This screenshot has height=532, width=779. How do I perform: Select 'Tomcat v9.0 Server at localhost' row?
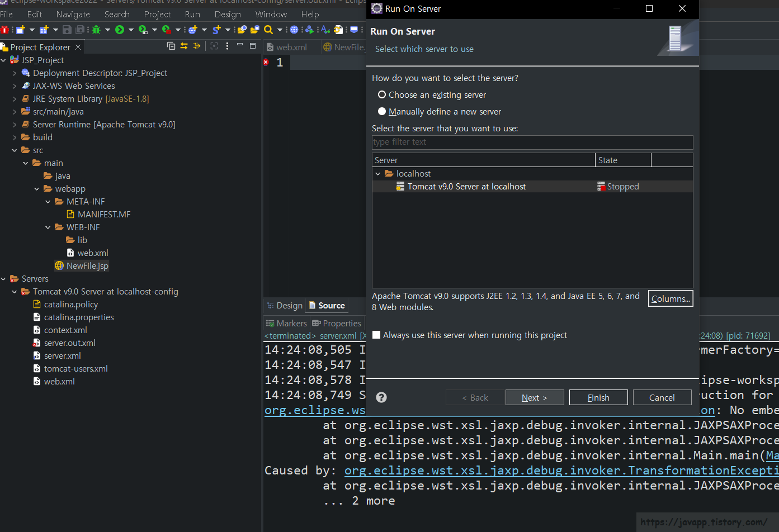point(532,187)
